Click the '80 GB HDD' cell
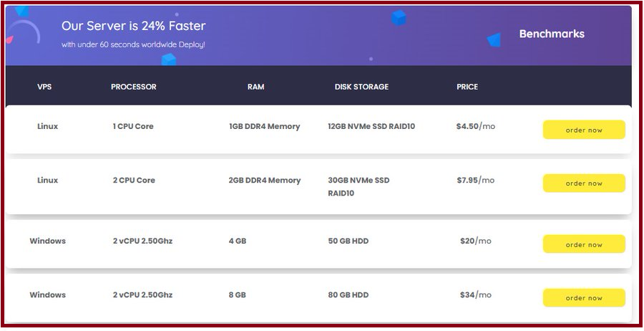This screenshot has width=644, height=331. 348,294
